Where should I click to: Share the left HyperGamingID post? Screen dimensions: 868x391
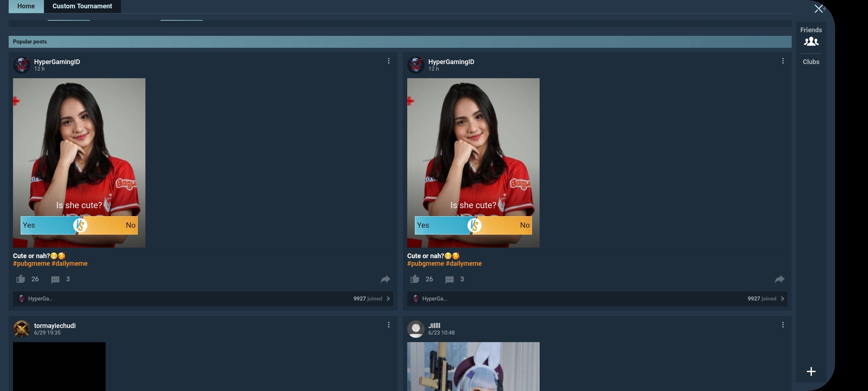(x=385, y=279)
